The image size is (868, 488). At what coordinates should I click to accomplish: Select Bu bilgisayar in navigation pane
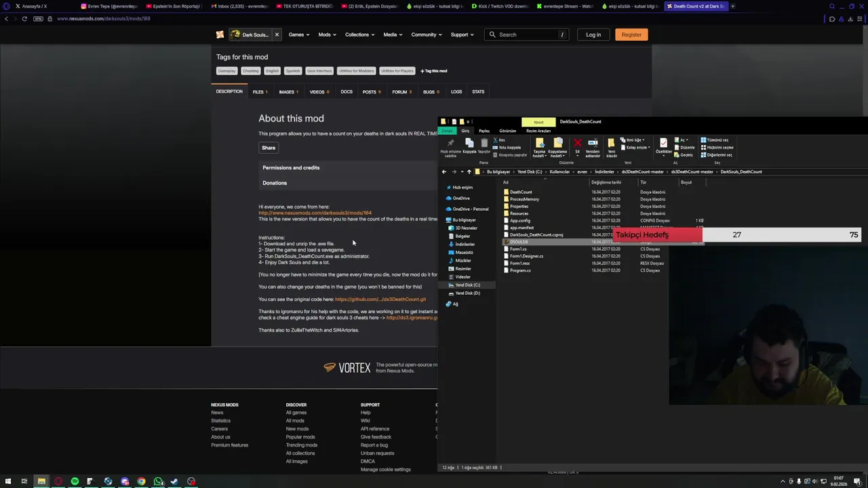(464, 220)
